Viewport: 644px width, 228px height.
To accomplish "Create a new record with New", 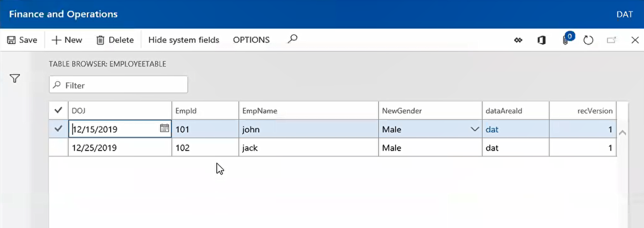I will pyautogui.click(x=67, y=40).
